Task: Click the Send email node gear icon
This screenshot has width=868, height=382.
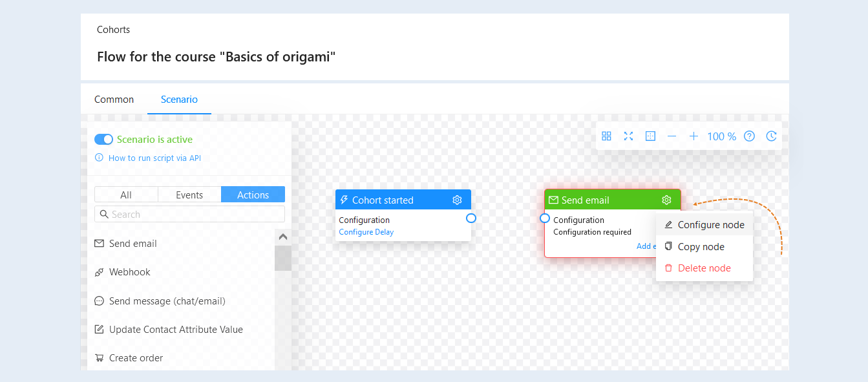Action: [x=667, y=200]
